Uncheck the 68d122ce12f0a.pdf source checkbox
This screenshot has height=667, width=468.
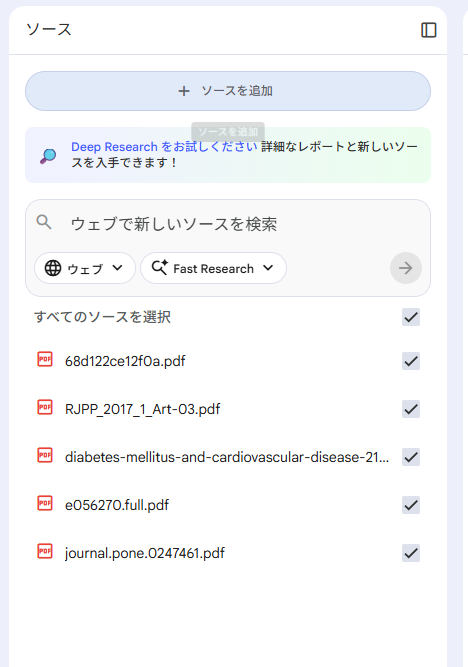coord(411,361)
